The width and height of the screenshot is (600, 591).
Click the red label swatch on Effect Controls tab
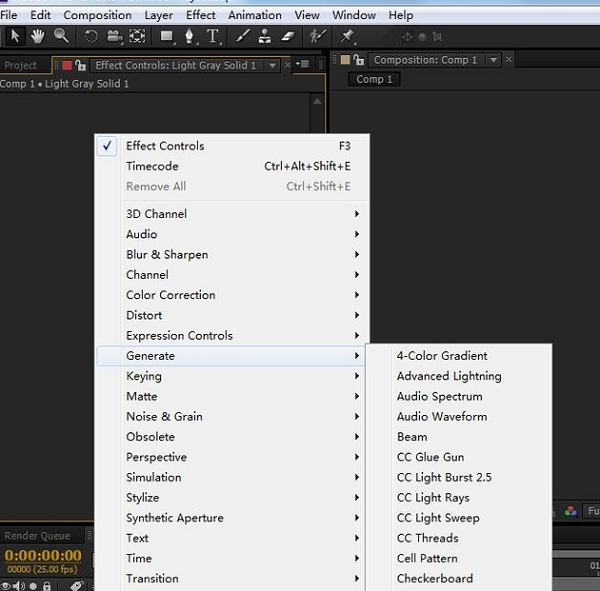pos(68,65)
